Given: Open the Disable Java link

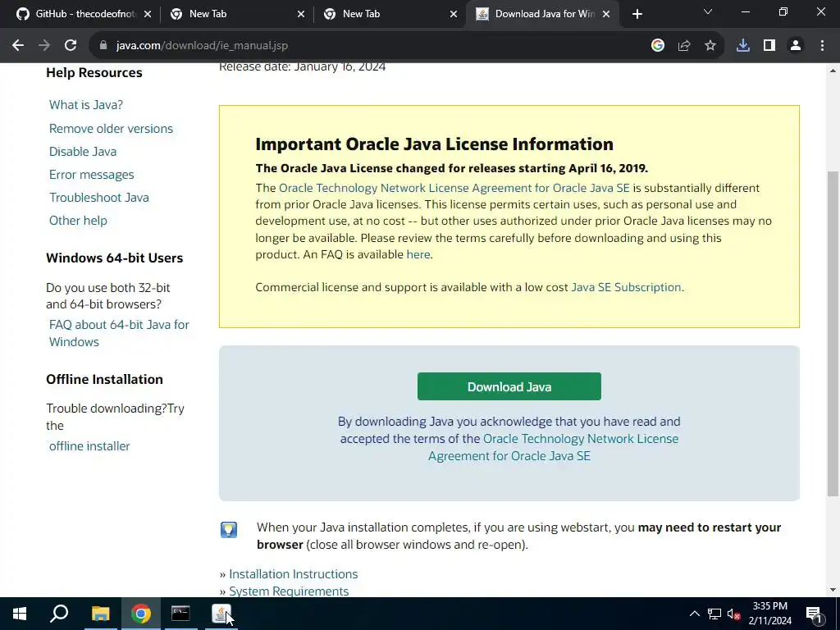Looking at the screenshot, I should (83, 152).
